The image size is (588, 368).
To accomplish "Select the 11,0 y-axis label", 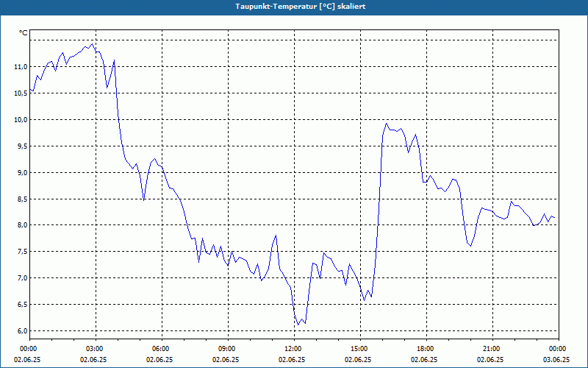I will 21,67.
